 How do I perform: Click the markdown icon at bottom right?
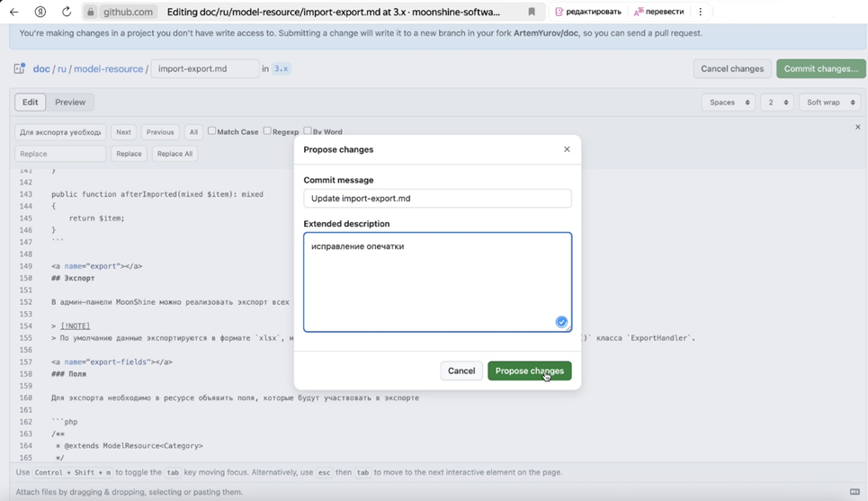click(x=855, y=492)
